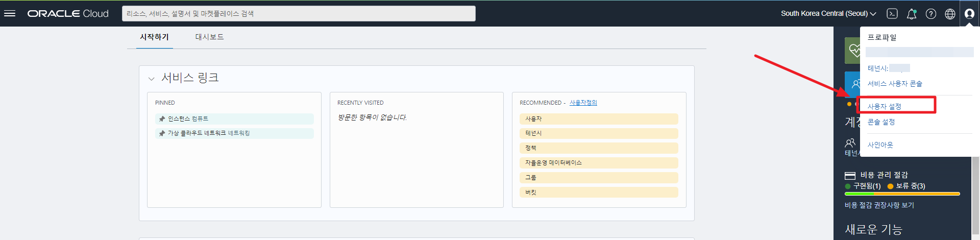The image size is (980, 240).
Task: Click the pin icon beside 인스턴스 컴퓨트
Action: (162, 119)
